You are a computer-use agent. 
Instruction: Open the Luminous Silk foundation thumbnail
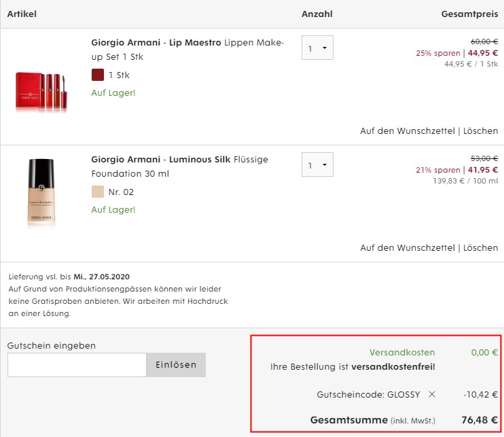click(41, 192)
